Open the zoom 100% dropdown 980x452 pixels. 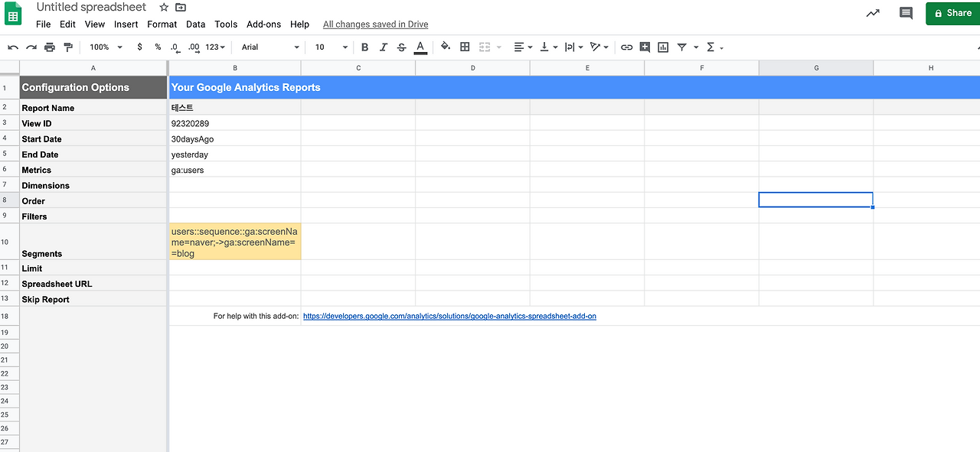click(106, 47)
